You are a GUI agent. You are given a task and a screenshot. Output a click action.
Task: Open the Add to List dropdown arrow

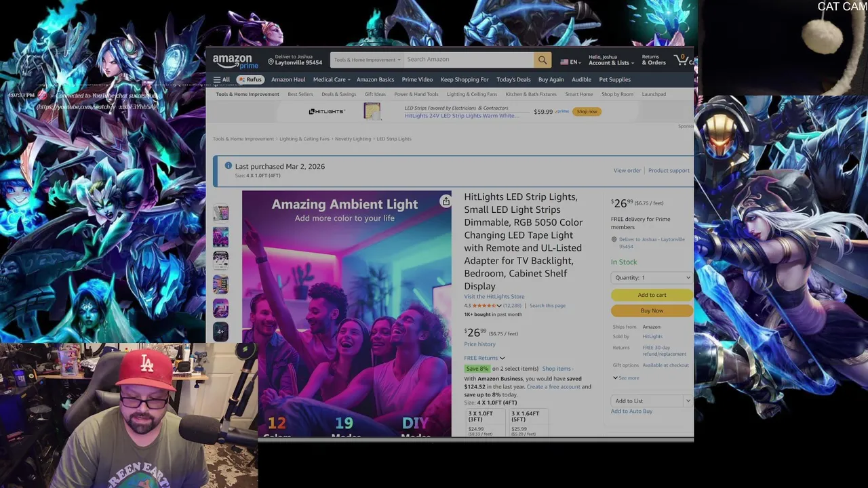(688, 401)
